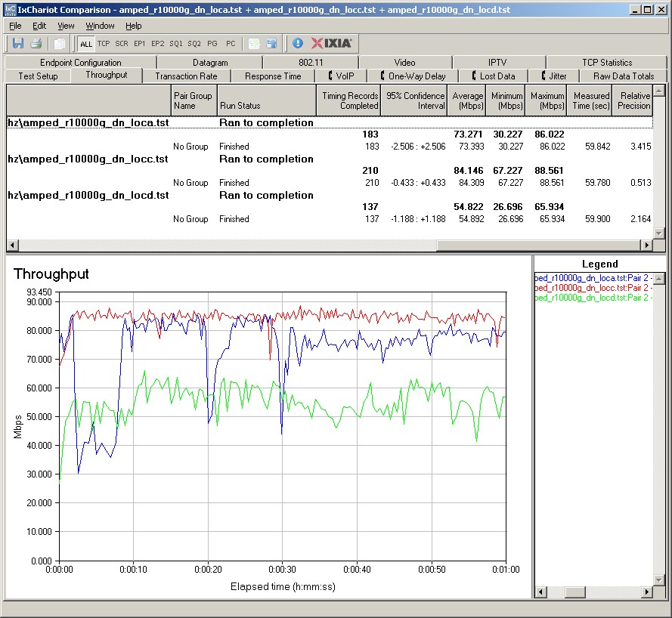
Task: Click the legend scroll up arrow
Action: 659,278
